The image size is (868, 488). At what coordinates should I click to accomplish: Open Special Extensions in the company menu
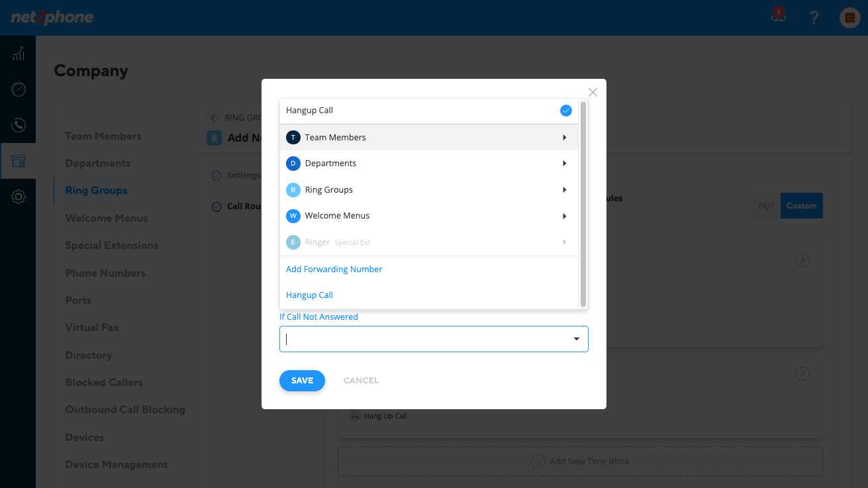click(112, 245)
